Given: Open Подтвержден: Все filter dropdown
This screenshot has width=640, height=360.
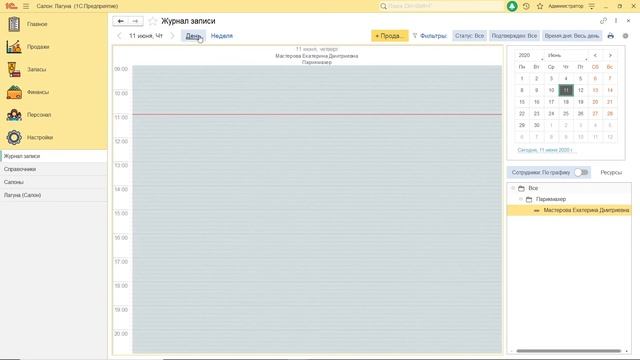Looking at the screenshot, I should coord(514,36).
